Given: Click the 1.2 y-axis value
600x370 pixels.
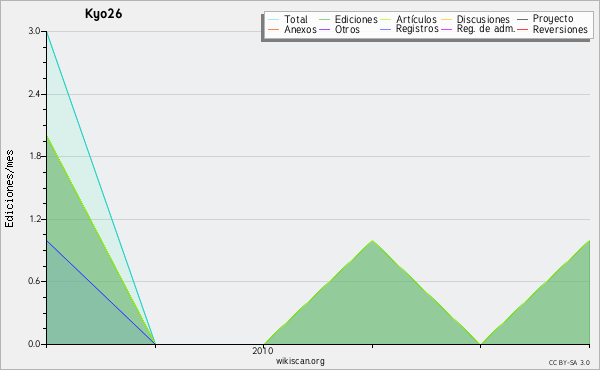Looking at the screenshot, I should pos(34,219).
